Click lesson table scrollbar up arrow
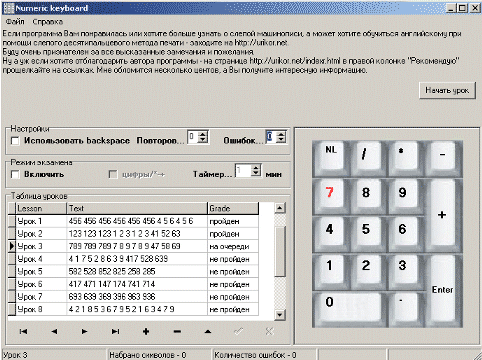The width and height of the screenshot is (482, 360). pyautogui.click(x=280, y=208)
